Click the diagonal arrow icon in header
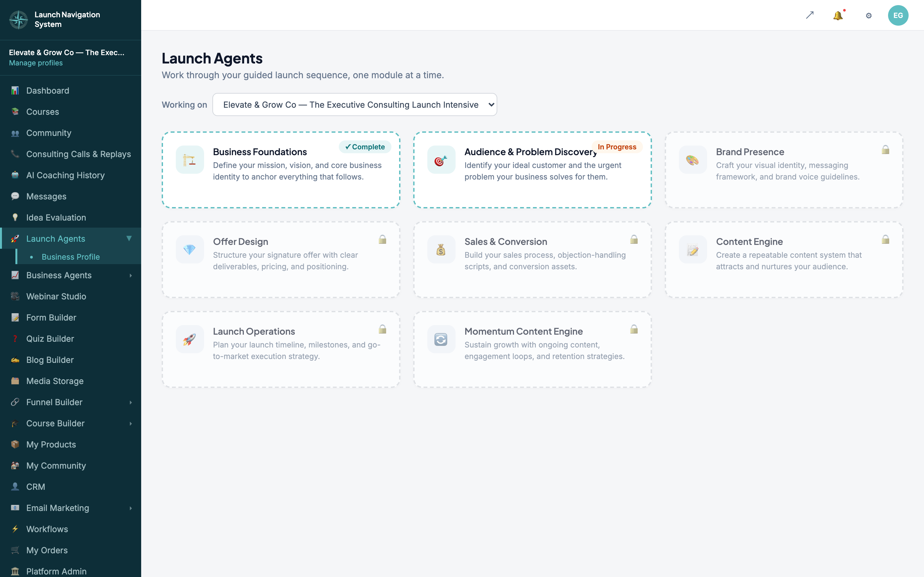The image size is (924, 577). pos(810,15)
